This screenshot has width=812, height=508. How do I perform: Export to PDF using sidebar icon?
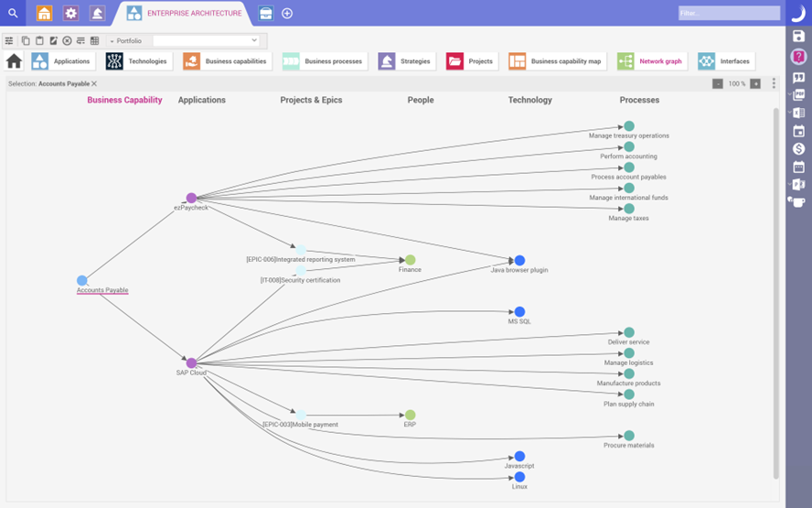[798, 94]
